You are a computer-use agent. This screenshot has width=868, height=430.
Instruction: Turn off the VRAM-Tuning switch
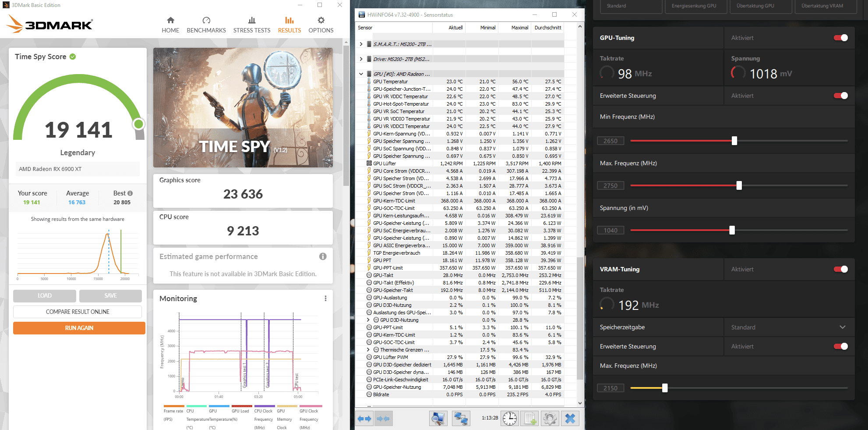[x=841, y=269]
